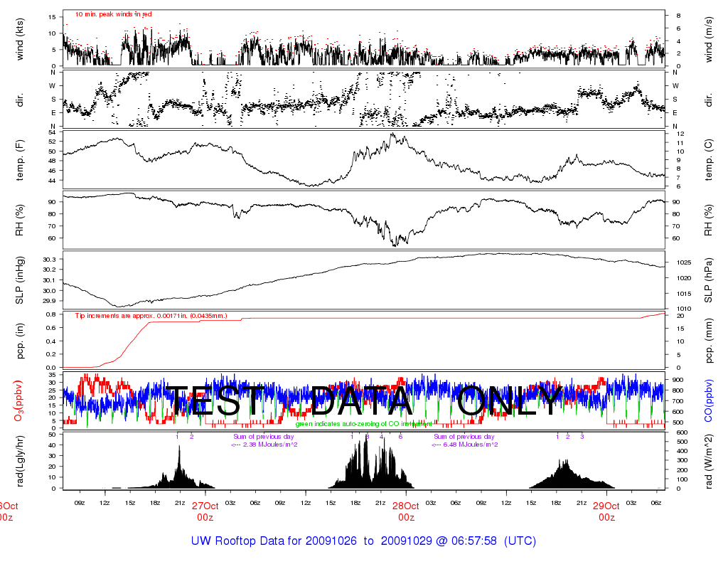Click the '10 min. peak winds in red' note
This screenshot has height=569, width=728.
tap(113, 14)
